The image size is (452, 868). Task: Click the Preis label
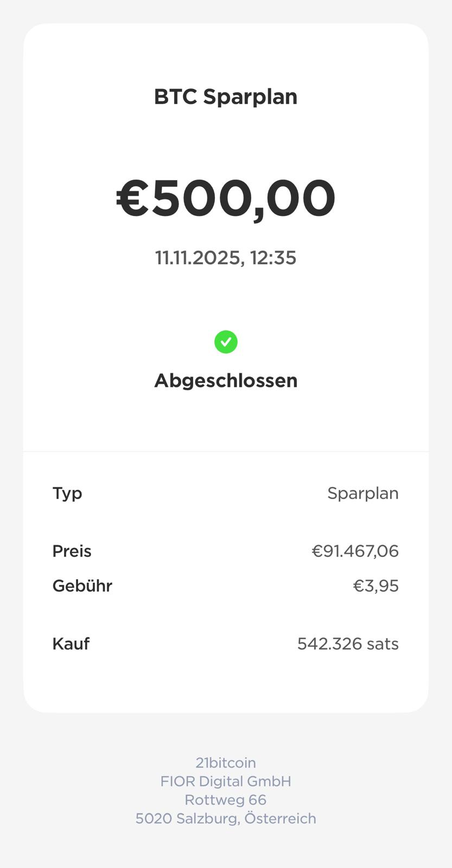click(72, 551)
